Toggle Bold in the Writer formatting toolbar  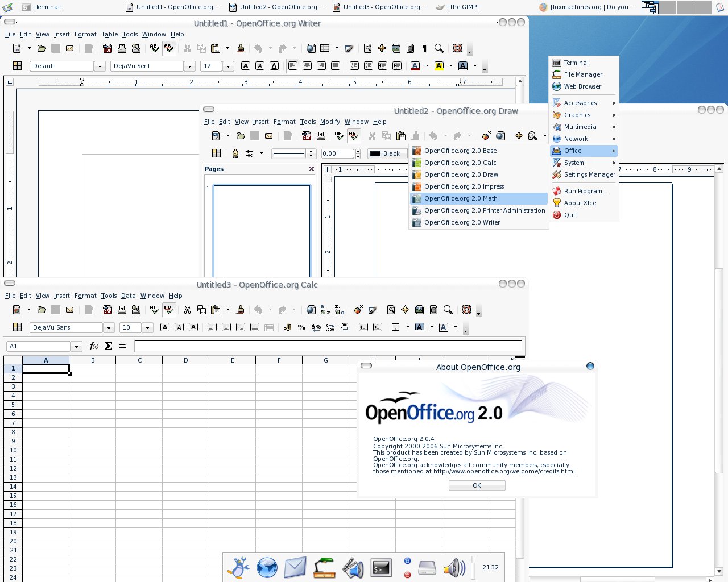(x=246, y=66)
